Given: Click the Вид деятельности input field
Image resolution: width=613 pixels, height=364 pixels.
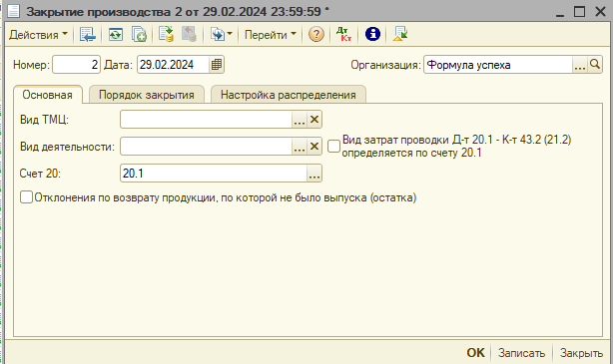Looking at the screenshot, I should [206, 147].
